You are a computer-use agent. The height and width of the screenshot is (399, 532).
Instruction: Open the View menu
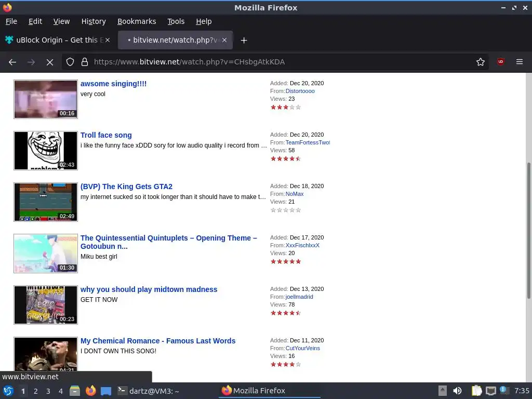(61, 21)
